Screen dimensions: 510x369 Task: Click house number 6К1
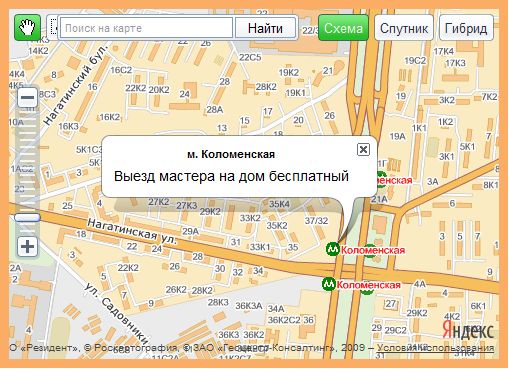[478, 306]
